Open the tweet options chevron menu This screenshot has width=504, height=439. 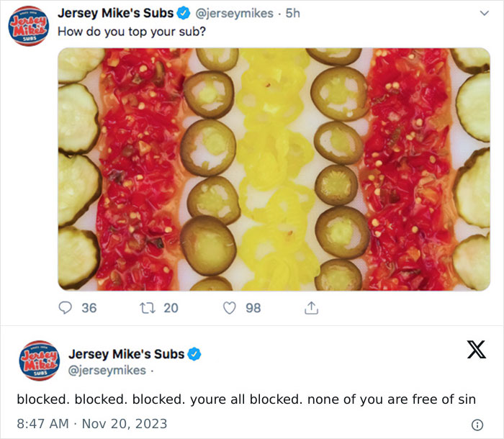coord(482,13)
